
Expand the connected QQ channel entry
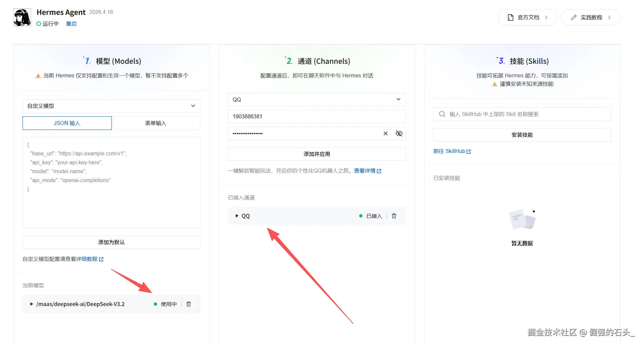(237, 216)
